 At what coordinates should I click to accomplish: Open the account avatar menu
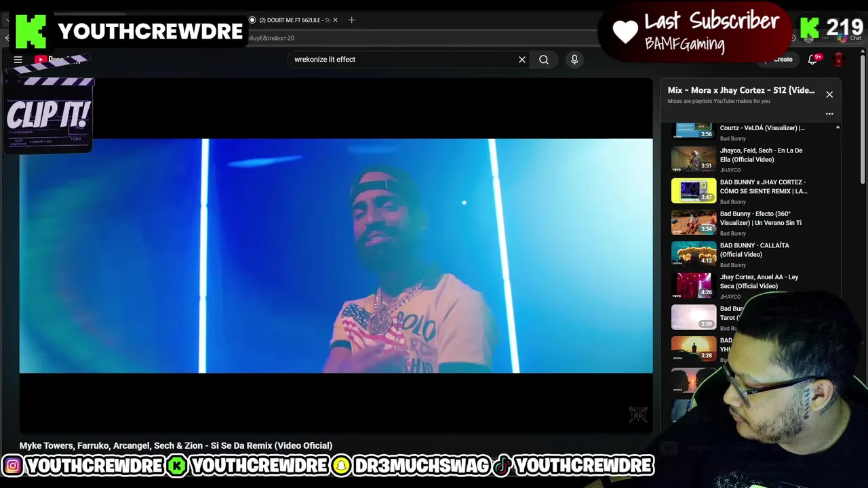coord(839,60)
